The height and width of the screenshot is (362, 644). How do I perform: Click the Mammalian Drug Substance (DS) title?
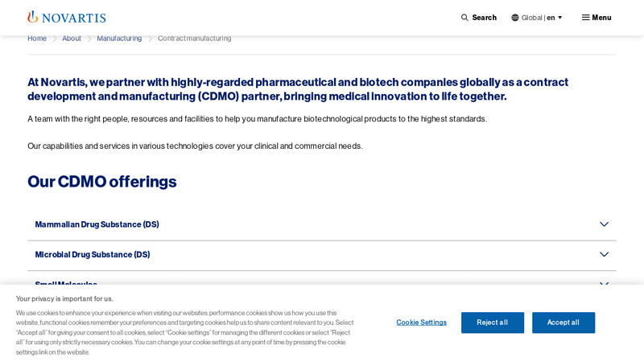point(97,224)
